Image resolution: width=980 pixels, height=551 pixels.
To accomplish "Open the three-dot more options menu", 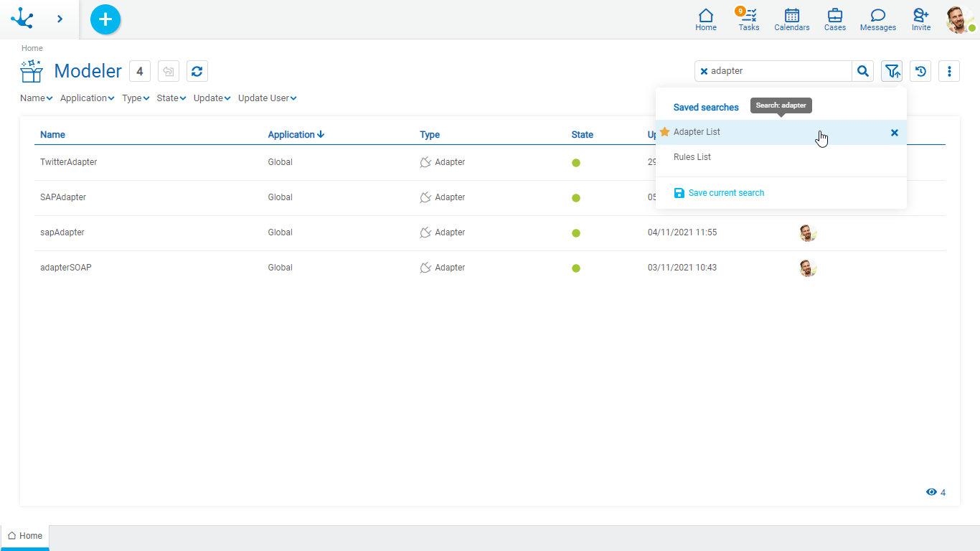I will pos(949,71).
